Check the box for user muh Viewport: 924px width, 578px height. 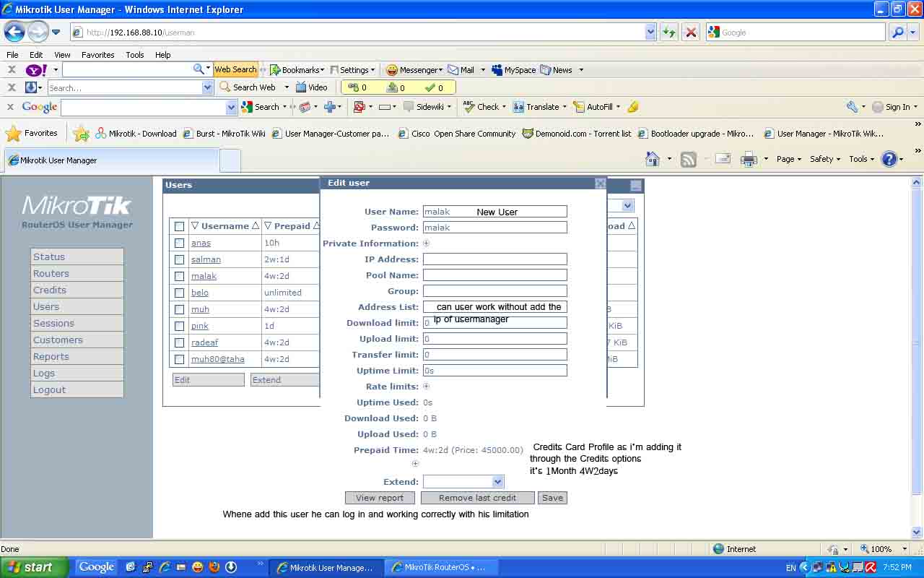point(179,309)
